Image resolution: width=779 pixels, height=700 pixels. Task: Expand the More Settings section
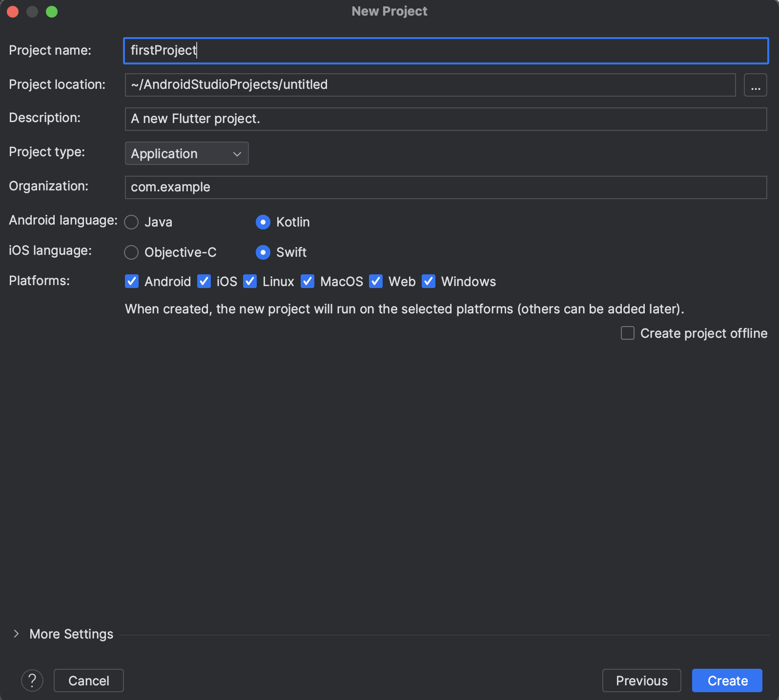pos(17,634)
